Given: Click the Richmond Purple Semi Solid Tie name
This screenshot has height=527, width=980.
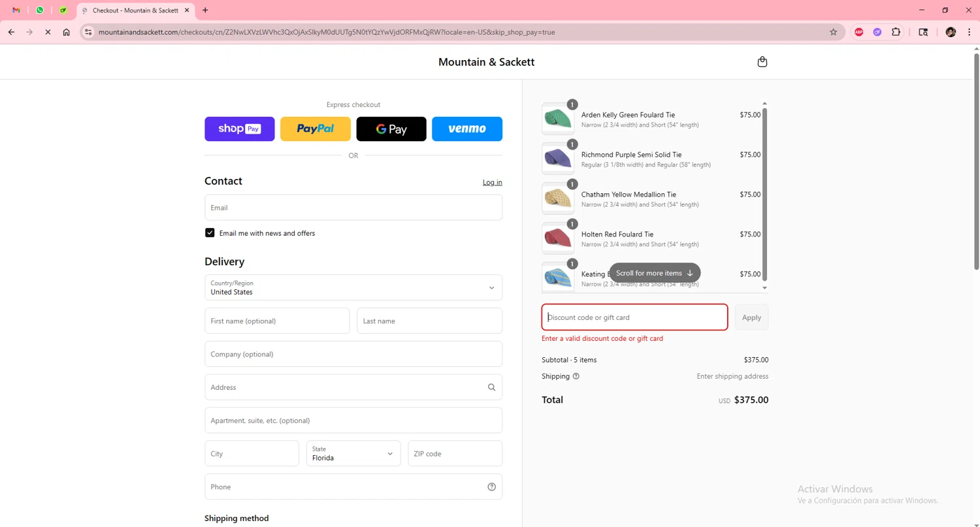Looking at the screenshot, I should click(631, 155).
